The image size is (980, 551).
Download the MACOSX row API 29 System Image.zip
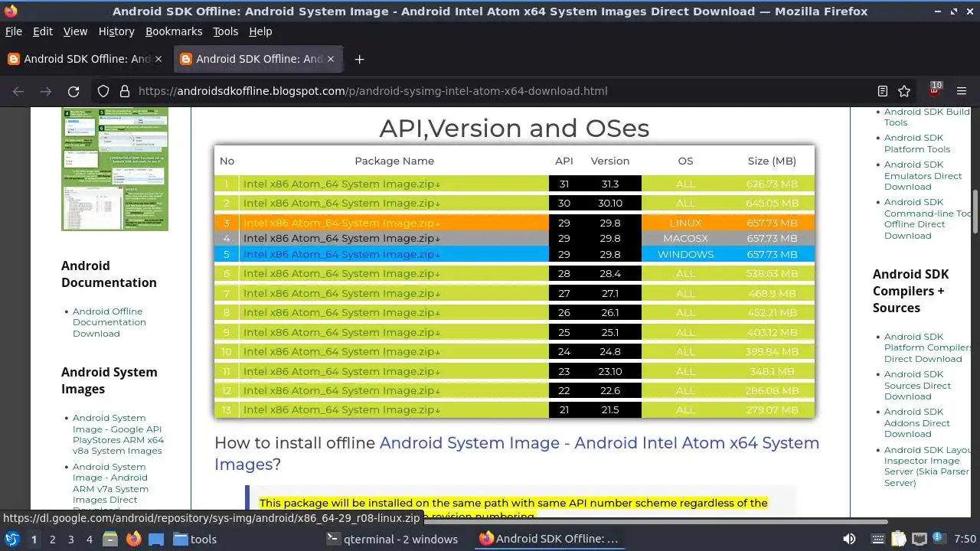341,238
